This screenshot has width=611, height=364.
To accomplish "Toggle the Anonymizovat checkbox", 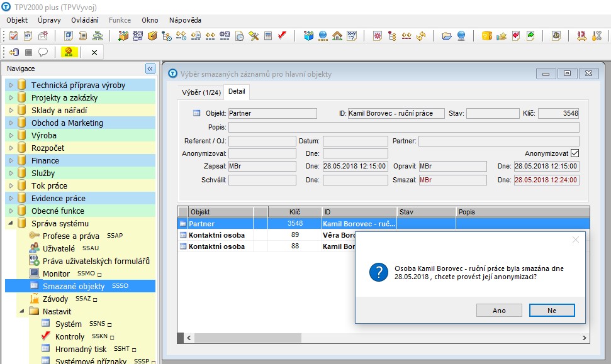I will (575, 153).
